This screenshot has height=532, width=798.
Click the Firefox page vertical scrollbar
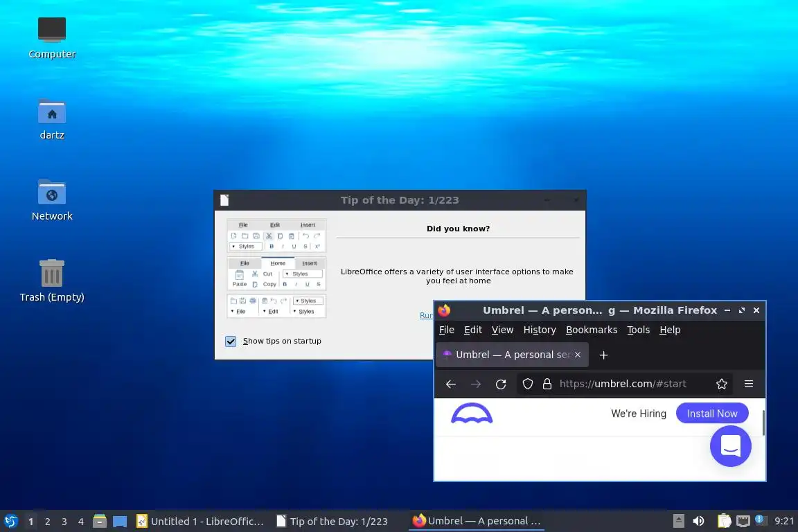(x=763, y=423)
